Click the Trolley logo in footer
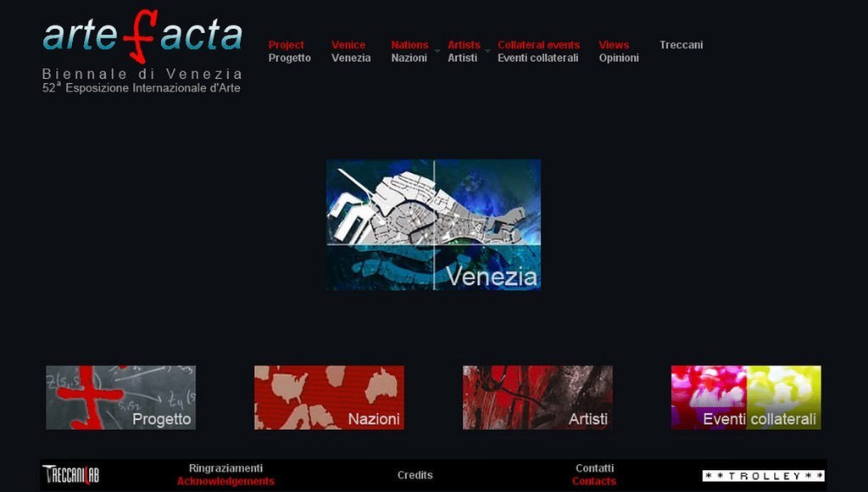 [x=763, y=476]
